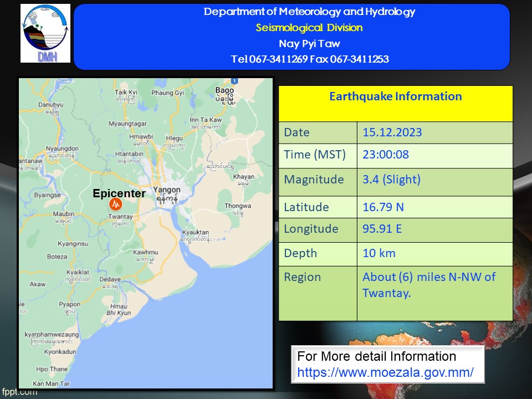Click 'Kyanginsu' label on map
532x399 pixels.
(x=73, y=244)
